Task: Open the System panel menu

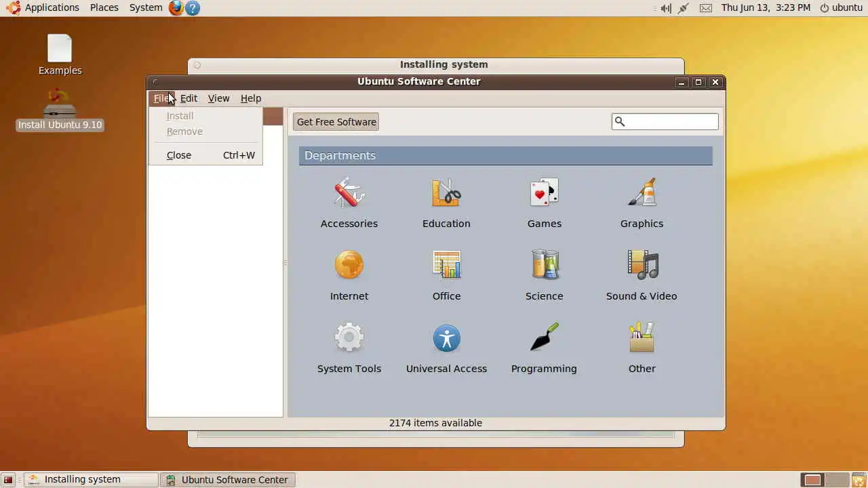Action: [146, 7]
